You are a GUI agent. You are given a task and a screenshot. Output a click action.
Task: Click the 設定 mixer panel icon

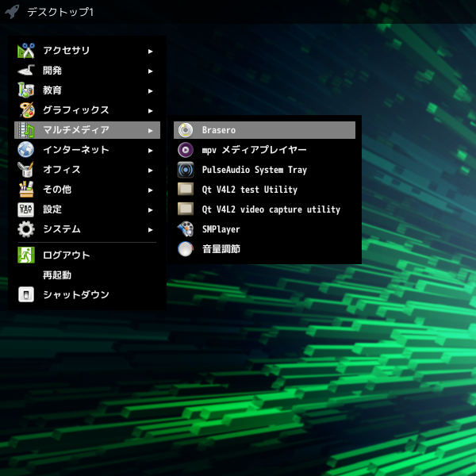click(26, 209)
